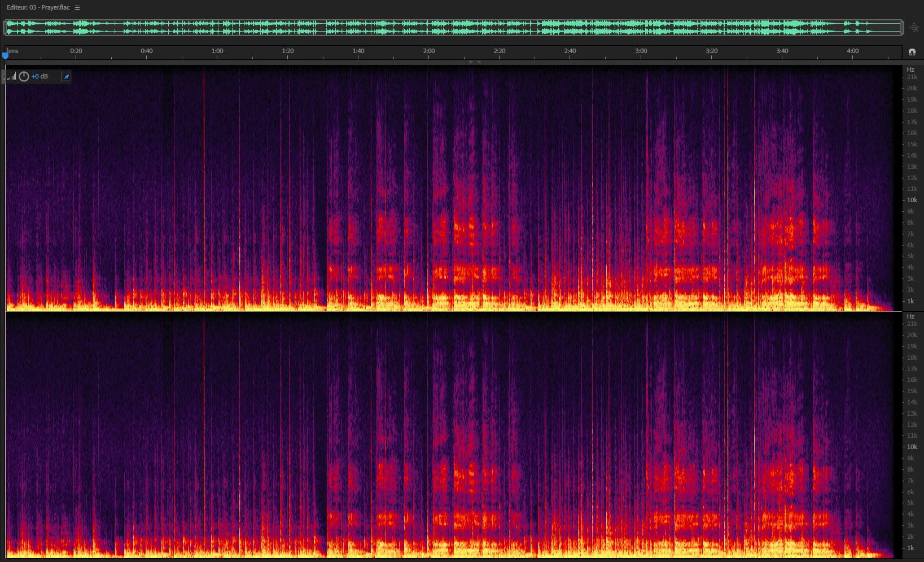
Task: Pin the HUD volume overlay
Action: pyautogui.click(x=66, y=77)
